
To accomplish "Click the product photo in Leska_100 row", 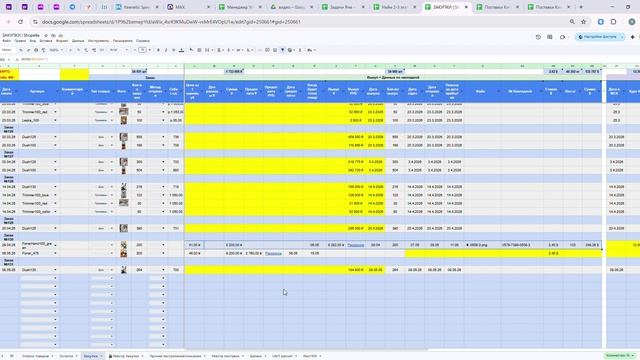I will pos(124,120).
